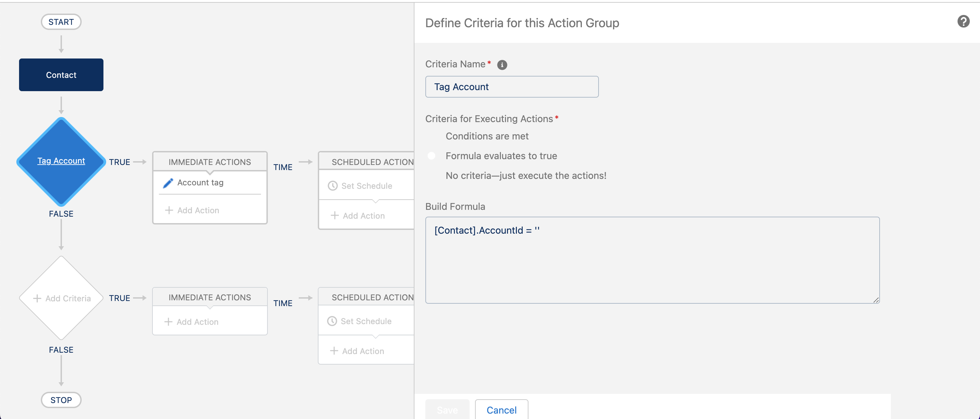Open the Tag Account criteria node
The image size is (980, 419).
[61, 161]
